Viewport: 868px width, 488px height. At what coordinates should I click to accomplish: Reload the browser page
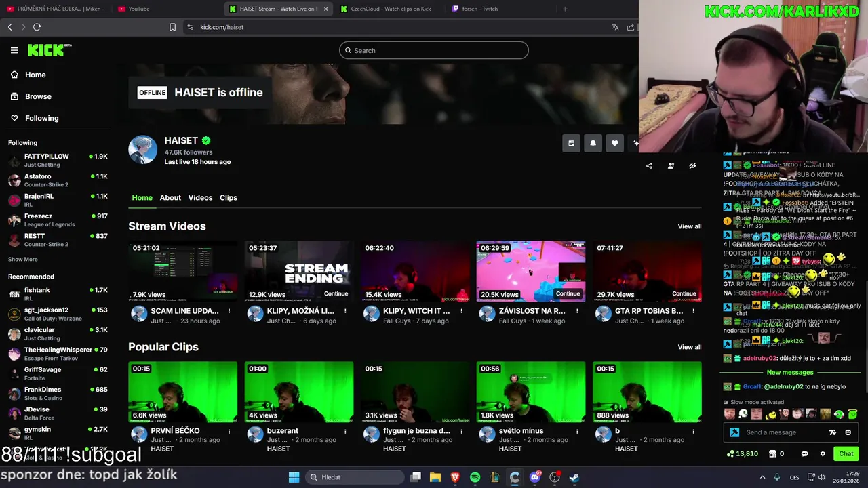point(37,27)
